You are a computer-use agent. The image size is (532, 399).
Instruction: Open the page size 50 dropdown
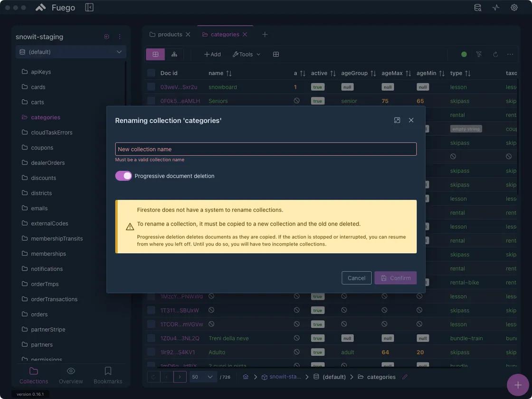(203, 377)
